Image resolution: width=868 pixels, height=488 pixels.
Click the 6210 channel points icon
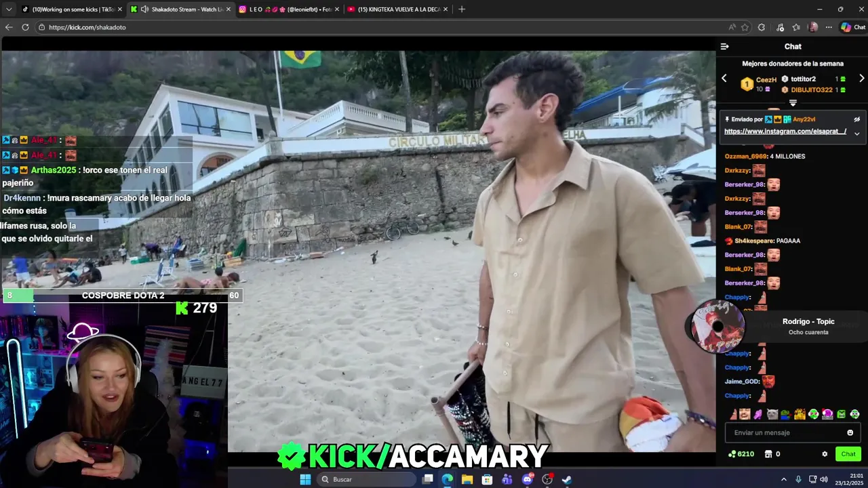pos(732,454)
